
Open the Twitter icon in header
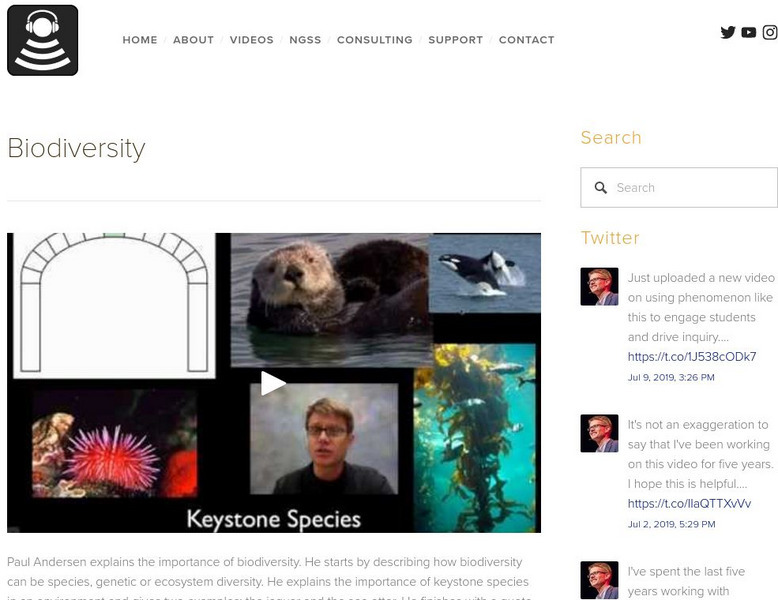click(x=727, y=32)
